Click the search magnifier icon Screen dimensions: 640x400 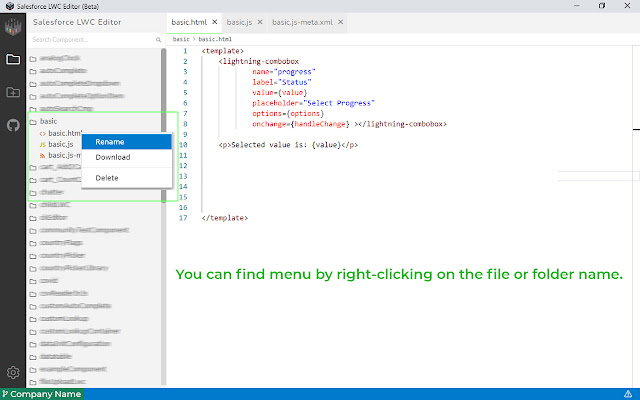coord(158,40)
